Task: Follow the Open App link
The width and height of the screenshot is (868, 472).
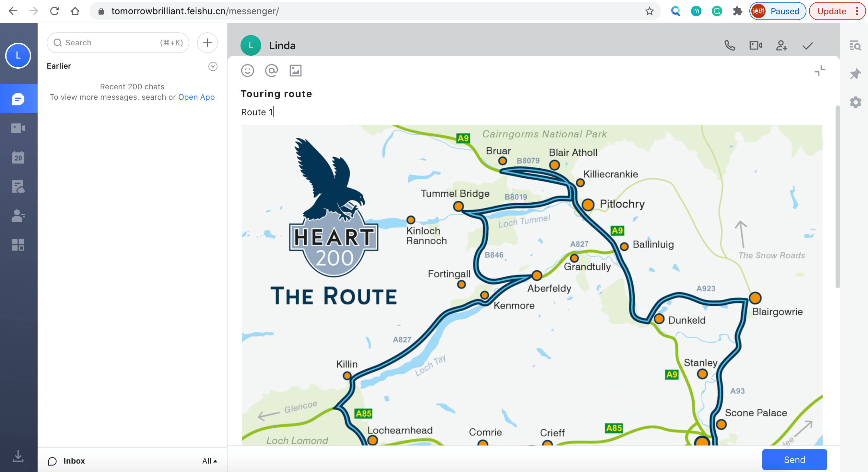Action: (x=196, y=97)
